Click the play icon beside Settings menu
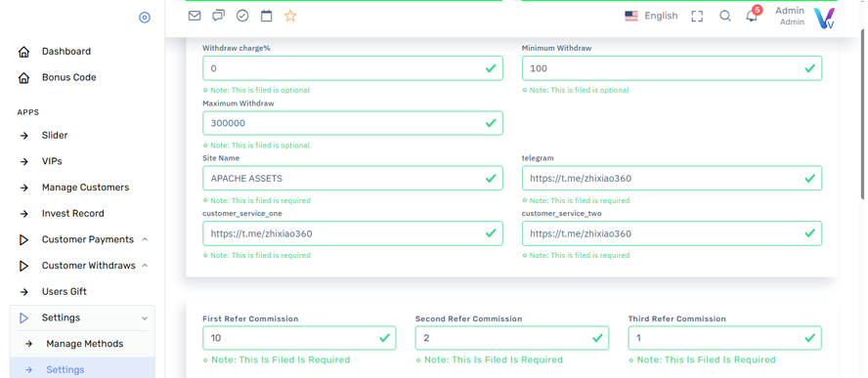Viewport: 868px width, 378px height. pos(23,317)
